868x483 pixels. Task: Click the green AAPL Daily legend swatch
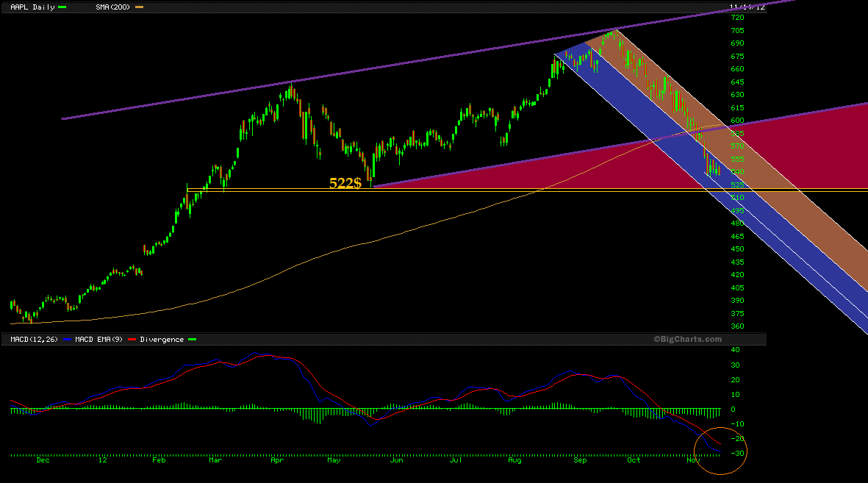point(62,7)
